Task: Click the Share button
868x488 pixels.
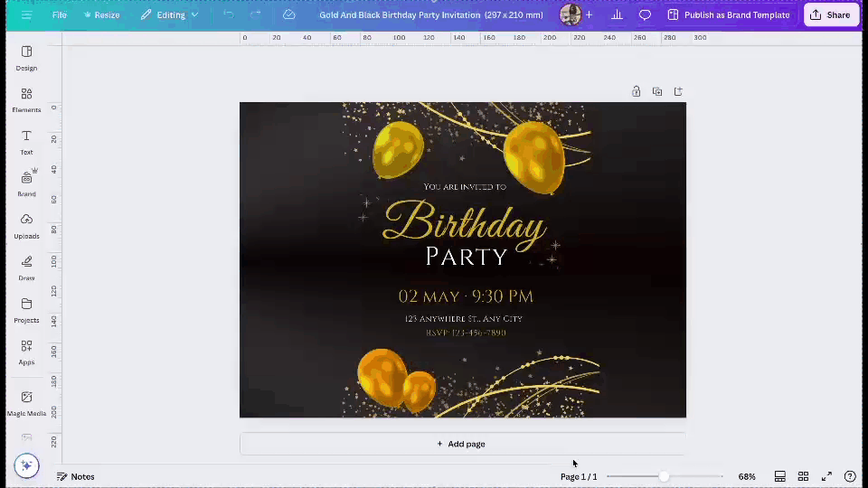Action: [x=830, y=15]
